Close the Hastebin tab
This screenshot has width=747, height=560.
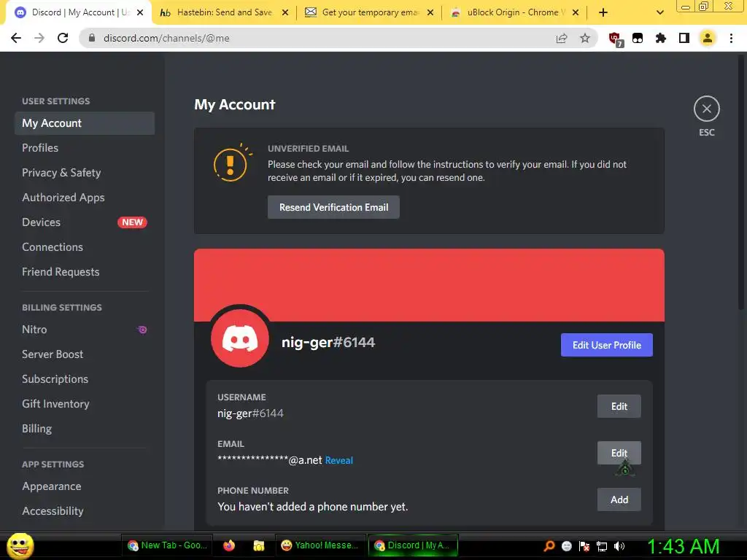coord(285,12)
